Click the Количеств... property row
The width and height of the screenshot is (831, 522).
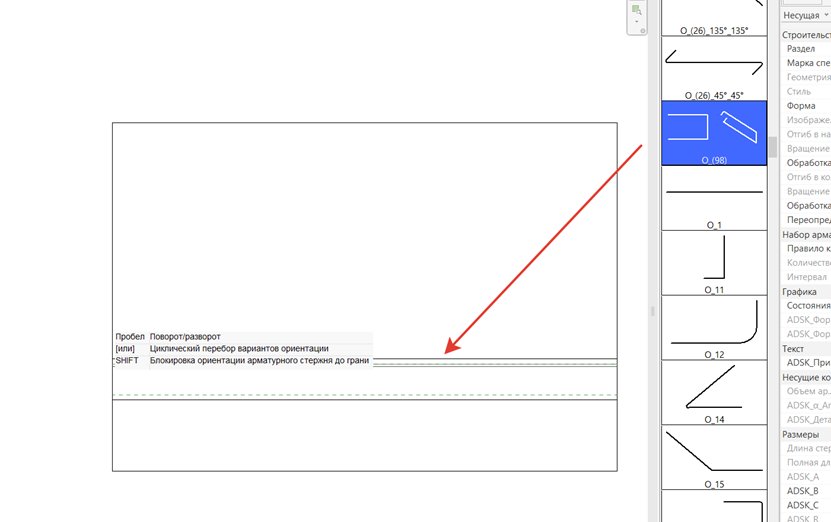point(806,263)
